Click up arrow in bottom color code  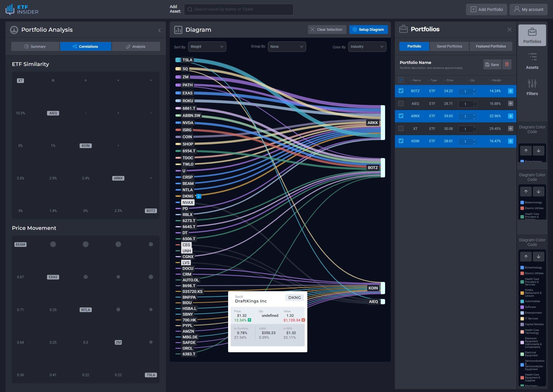coord(526,257)
